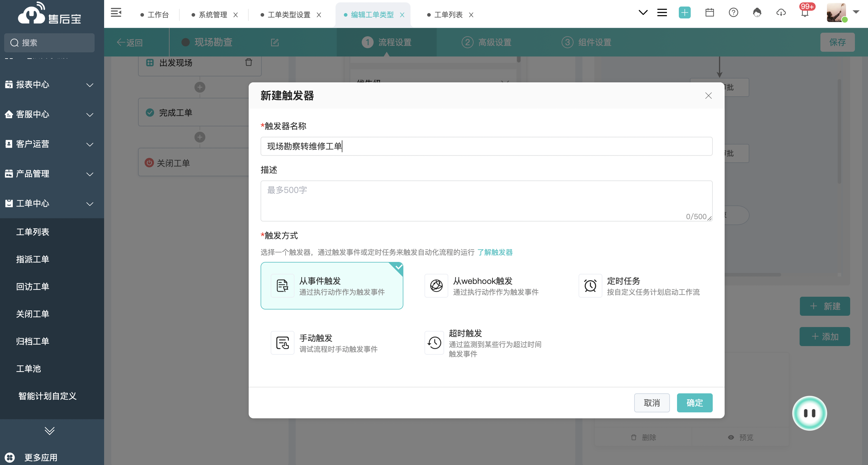This screenshot has height=465, width=868.
Task: Click the 保存 button
Action: click(x=837, y=42)
